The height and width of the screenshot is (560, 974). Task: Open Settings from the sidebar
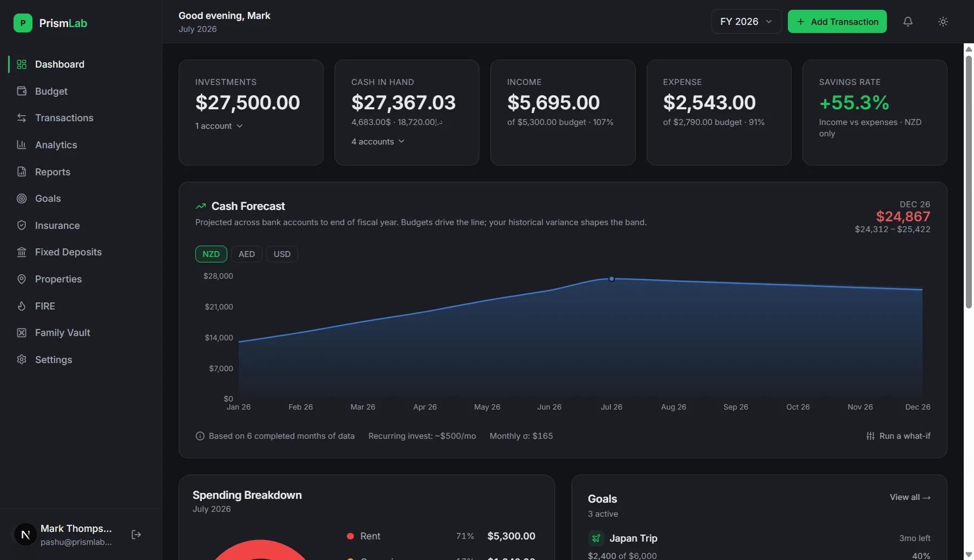[81, 359]
